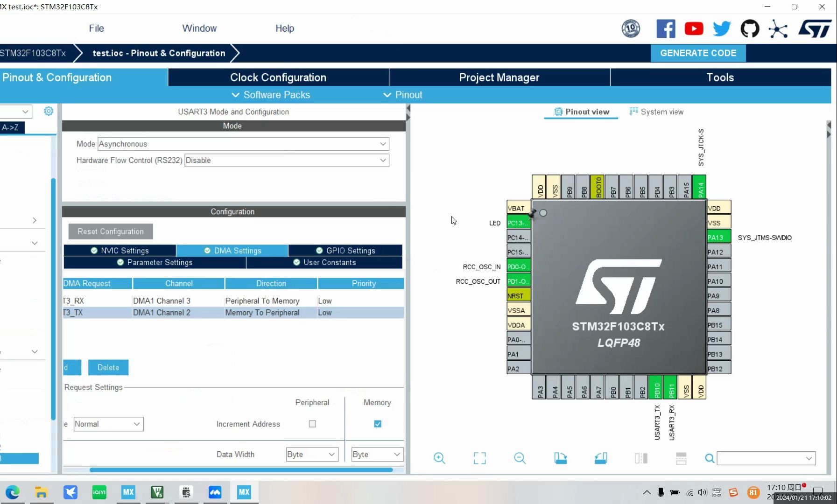837x504 pixels.
Task: Open STM32CubeMX's GitHub page icon
Action: pos(750,28)
